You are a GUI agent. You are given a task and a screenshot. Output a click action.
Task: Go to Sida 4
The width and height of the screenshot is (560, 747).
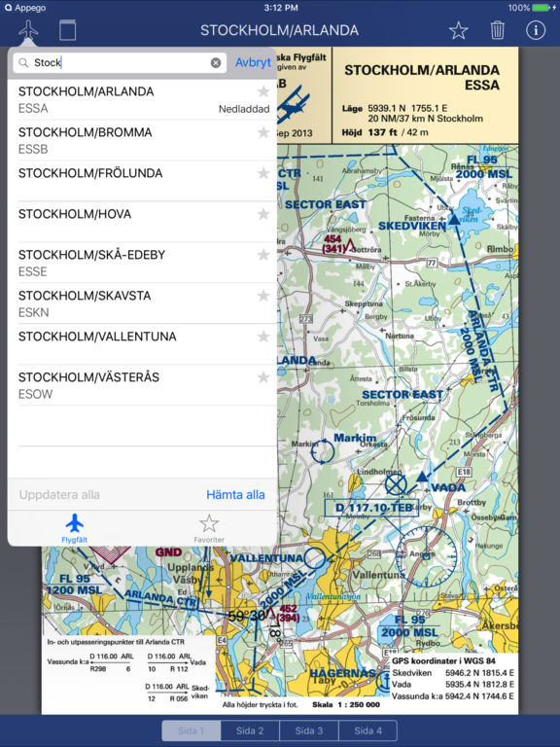(368, 730)
